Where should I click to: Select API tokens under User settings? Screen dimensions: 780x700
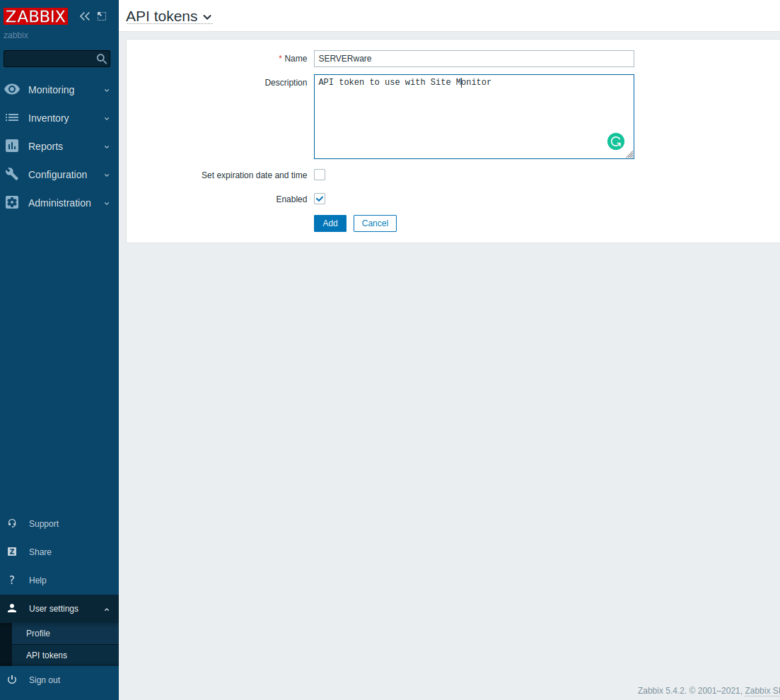(x=47, y=655)
